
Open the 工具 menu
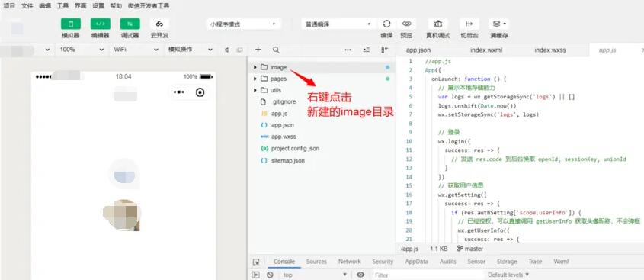(x=62, y=6)
